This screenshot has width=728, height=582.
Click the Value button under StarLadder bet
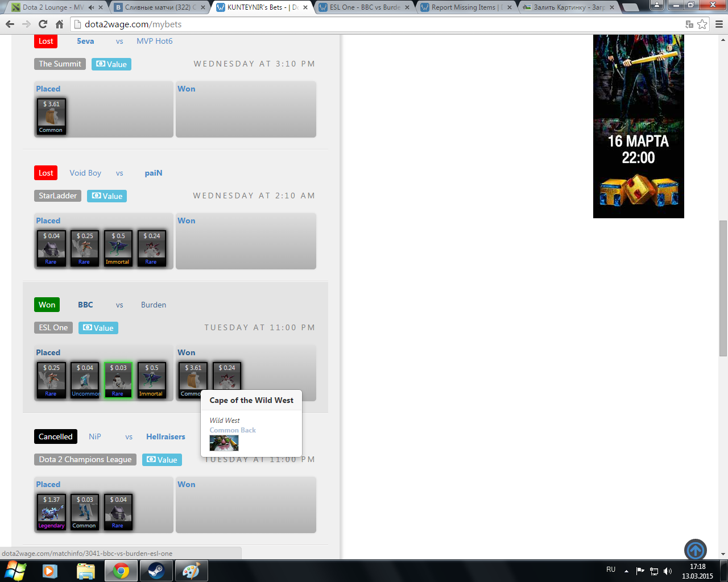click(x=107, y=196)
